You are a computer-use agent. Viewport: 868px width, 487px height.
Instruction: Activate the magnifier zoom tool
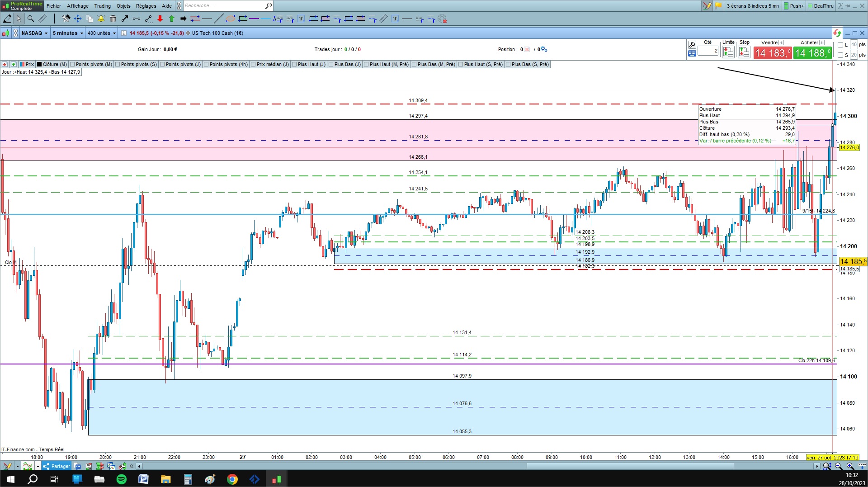point(31,19)
